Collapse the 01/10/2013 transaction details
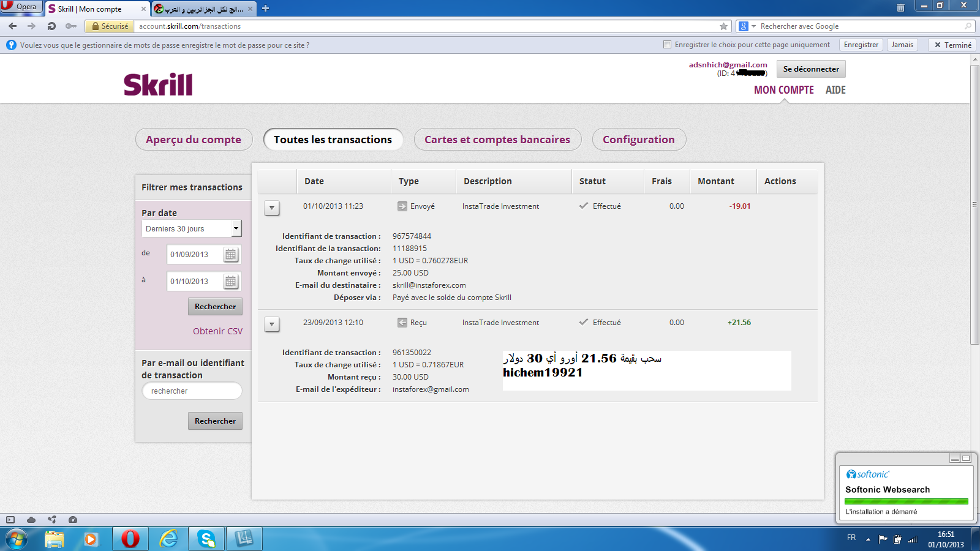Viewport: 980px width, 551px height. [x=272, y=208]
